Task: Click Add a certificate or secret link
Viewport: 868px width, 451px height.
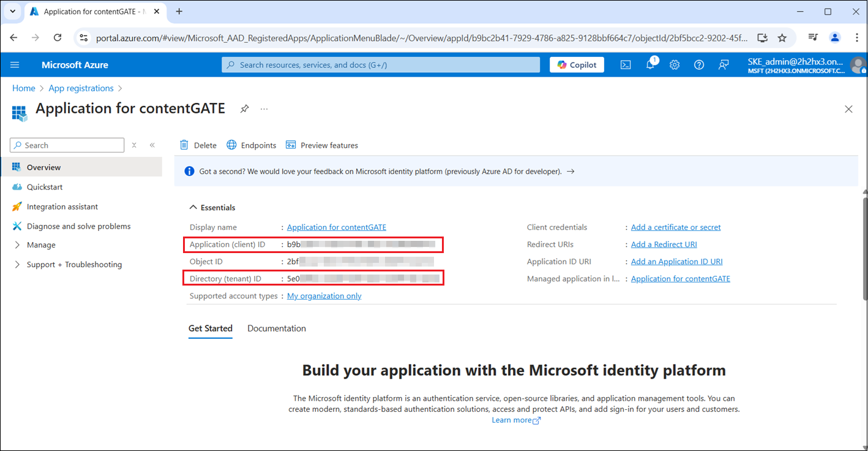Action: click(675, 227)
